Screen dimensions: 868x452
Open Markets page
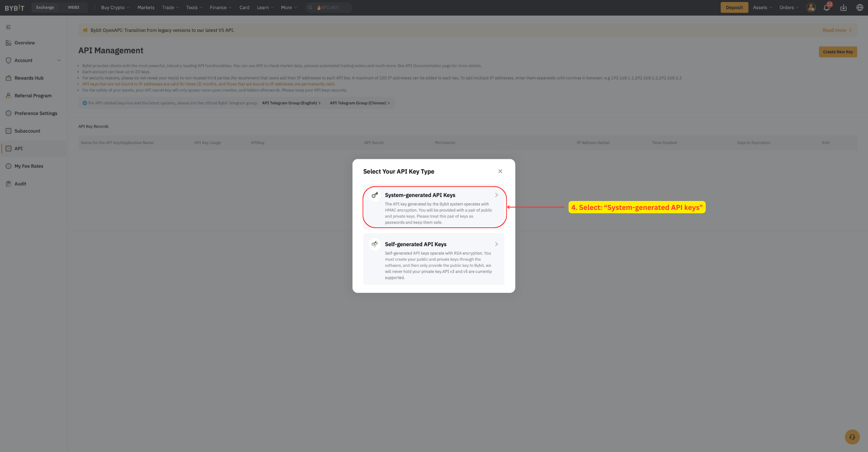pyautogui.click(x=146, y=8)
